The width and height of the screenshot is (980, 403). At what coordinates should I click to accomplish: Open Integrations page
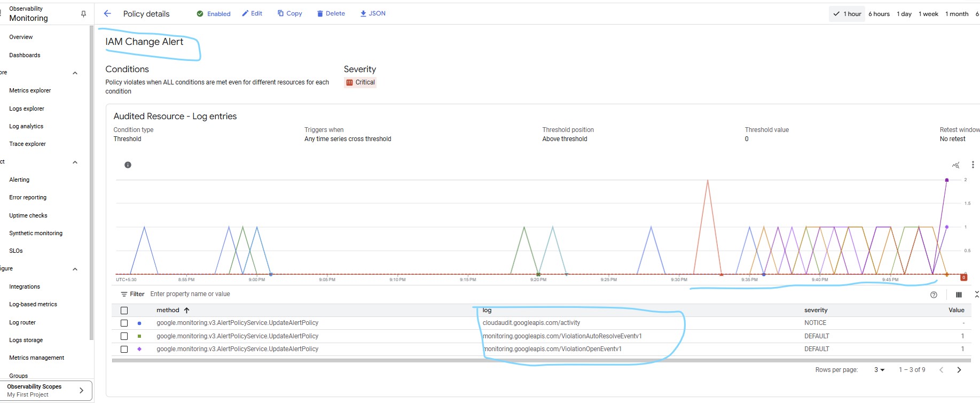[25, 286]
